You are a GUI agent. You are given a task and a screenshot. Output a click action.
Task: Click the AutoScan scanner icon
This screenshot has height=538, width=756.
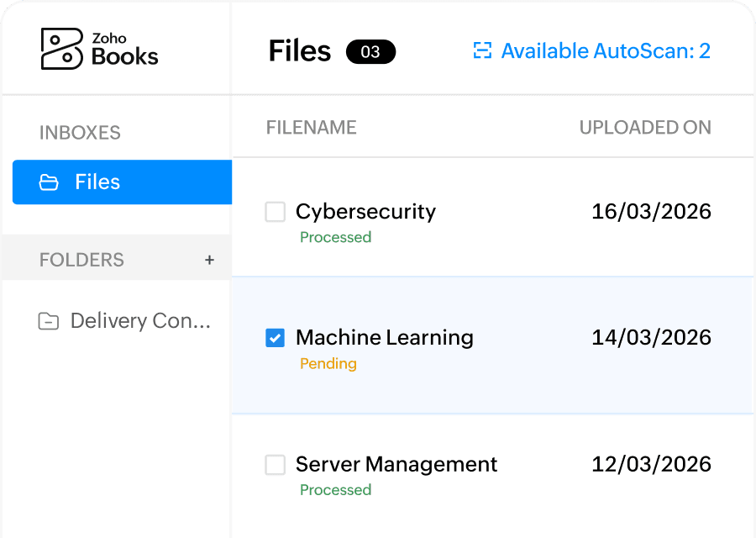point(482,50)
